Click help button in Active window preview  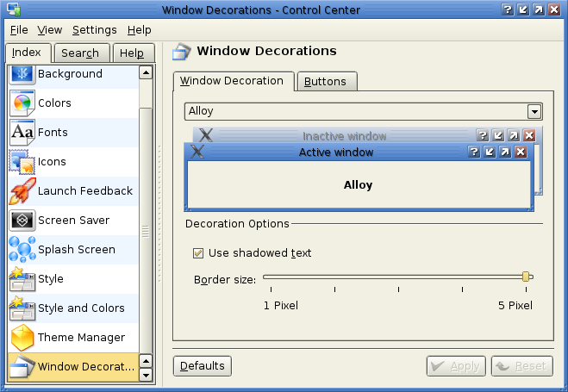tap(474, 152)
